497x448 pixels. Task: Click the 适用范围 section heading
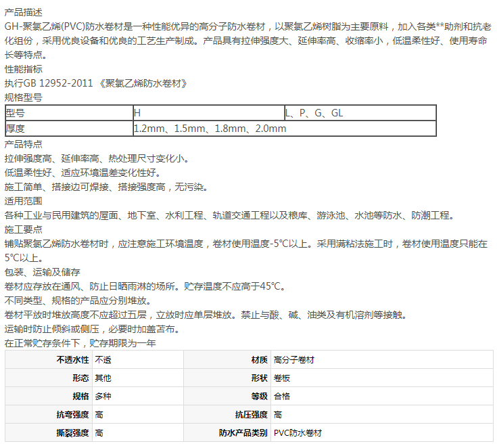23,201
